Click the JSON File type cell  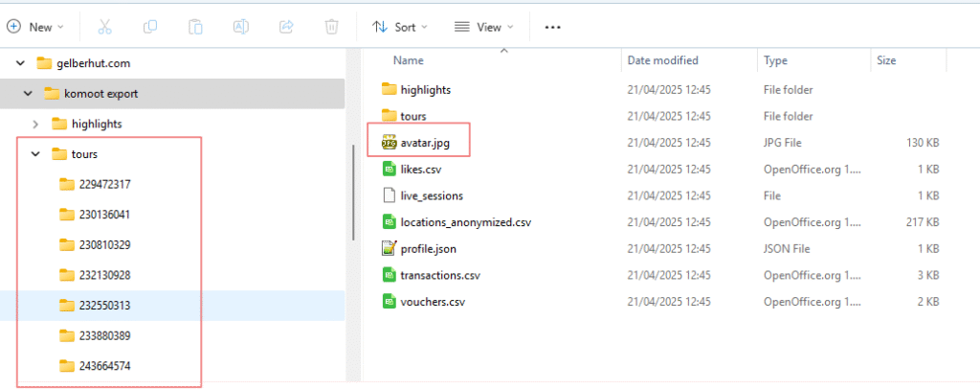tap(787, 249)
